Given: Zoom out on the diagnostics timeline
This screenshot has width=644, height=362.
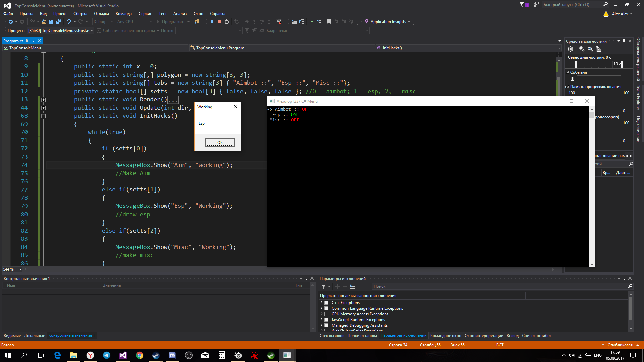Looking at the screenshot, I should (x=590, y=49).
